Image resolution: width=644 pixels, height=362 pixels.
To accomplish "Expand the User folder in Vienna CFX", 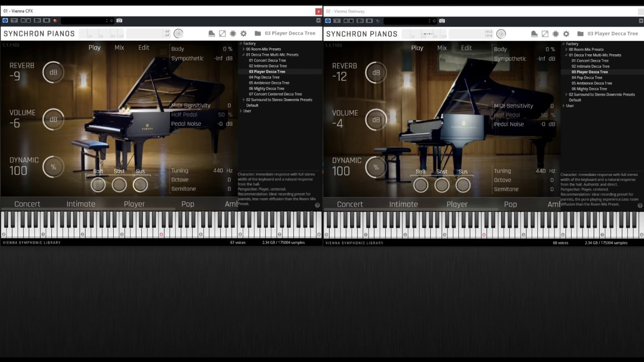I will (240, 111).
